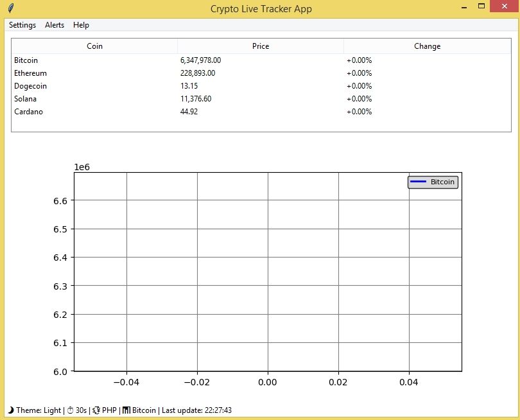Click Dogecoin price 13.15
This screenshot has height=420, width=520.
coord(189,86)
